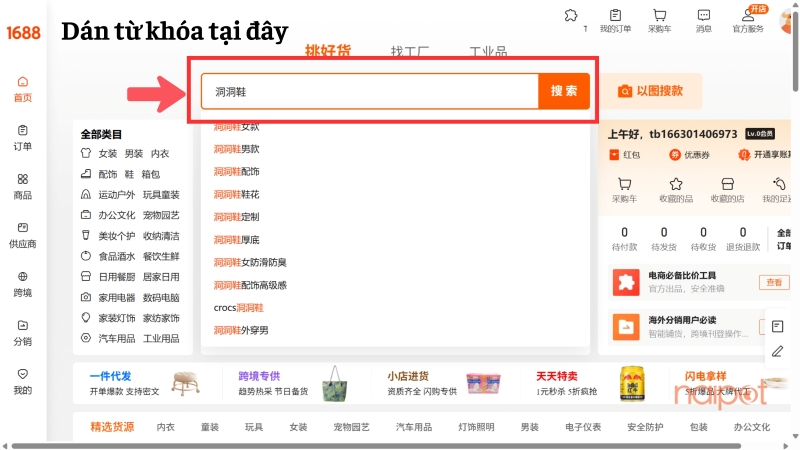The width and height of the screenshot is (800, 450).
Task: Choose suggestion 洞洞鞋配饰
Action: pos(236,171)
